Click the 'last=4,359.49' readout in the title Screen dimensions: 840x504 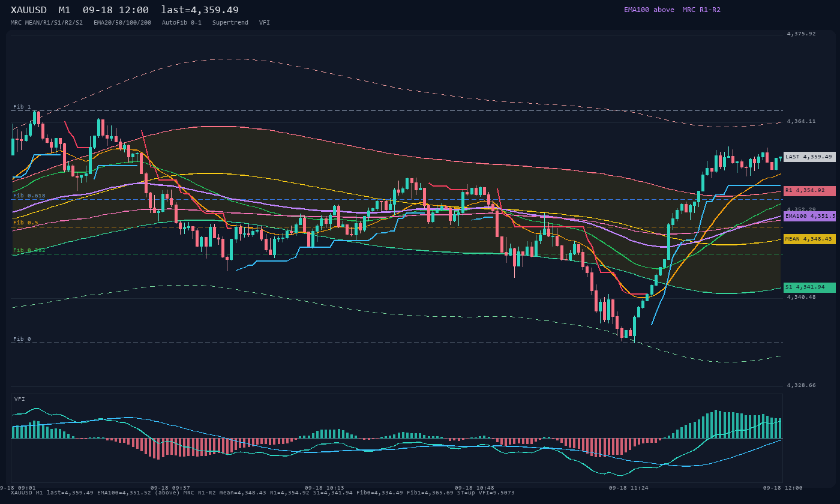point(200,10)
